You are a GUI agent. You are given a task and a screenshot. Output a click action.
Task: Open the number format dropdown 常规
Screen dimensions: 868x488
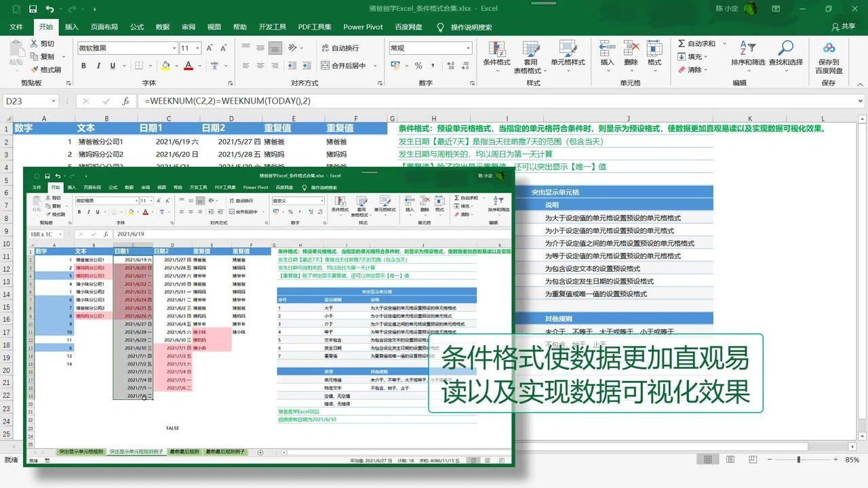point(469,48)
